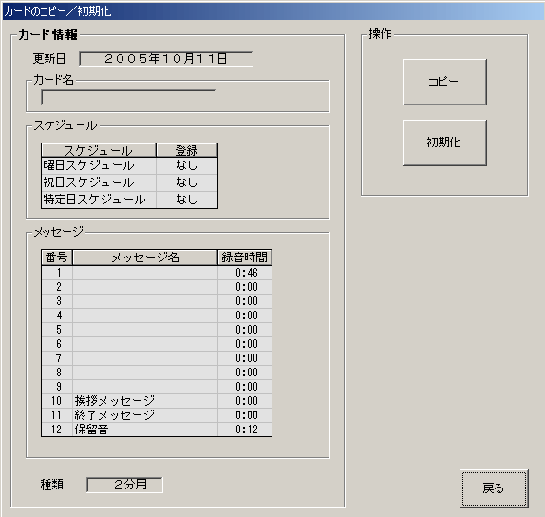Select the 終了メッセージ row
The image size is (545, 517).
click(157, 415)
